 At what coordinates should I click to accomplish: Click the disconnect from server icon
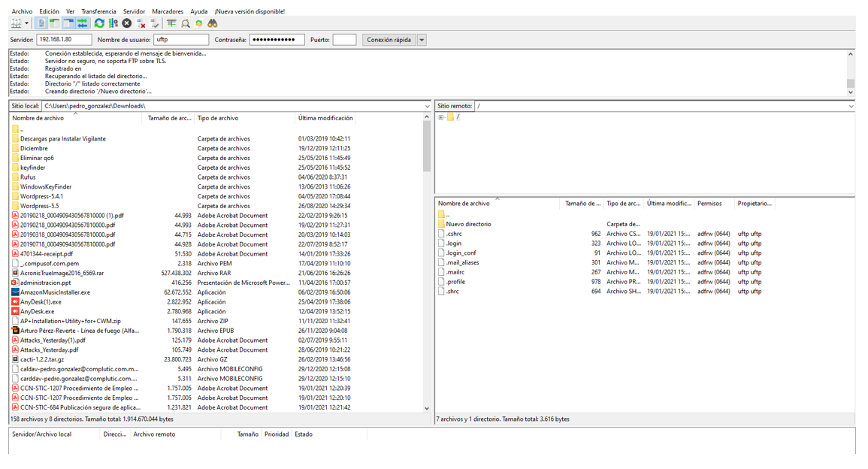141,23
